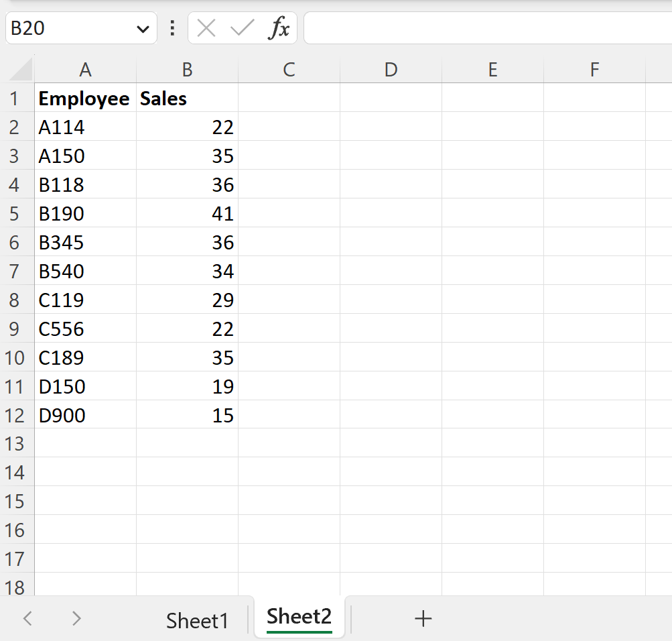
Task: Select column D header
Action: [391, 69]
